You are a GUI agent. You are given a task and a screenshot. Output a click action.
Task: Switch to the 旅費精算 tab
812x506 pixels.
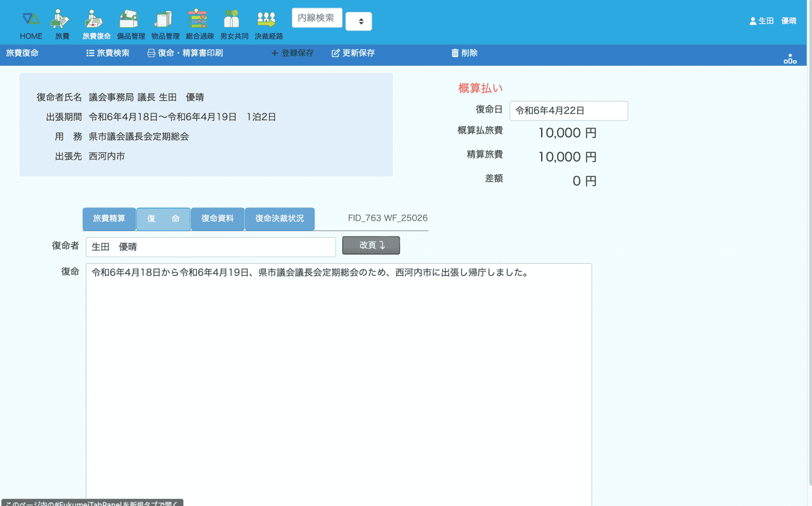(109, 219)
